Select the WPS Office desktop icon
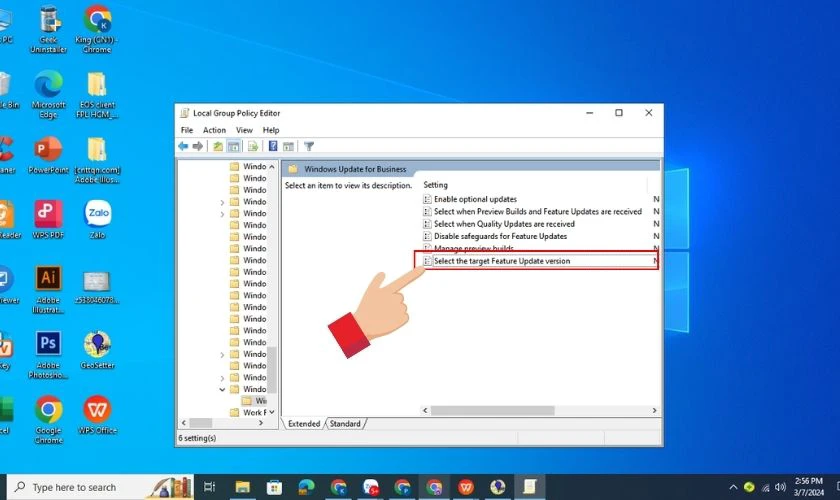Image resolution: width=840 pixels, height=500 pixels. (x=98, y=415)
